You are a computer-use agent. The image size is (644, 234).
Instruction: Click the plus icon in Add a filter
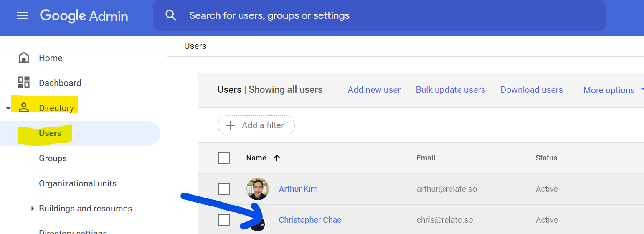[231, 125]
